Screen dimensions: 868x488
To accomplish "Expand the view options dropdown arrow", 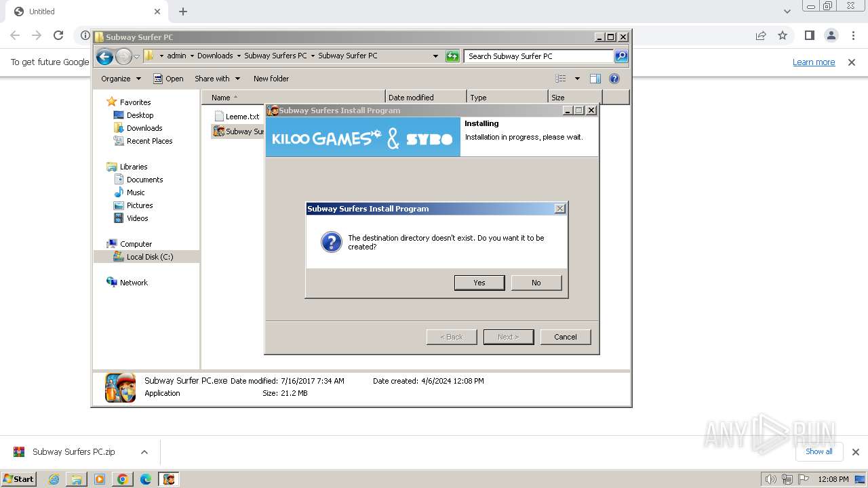I will click(x=577, y=79).
